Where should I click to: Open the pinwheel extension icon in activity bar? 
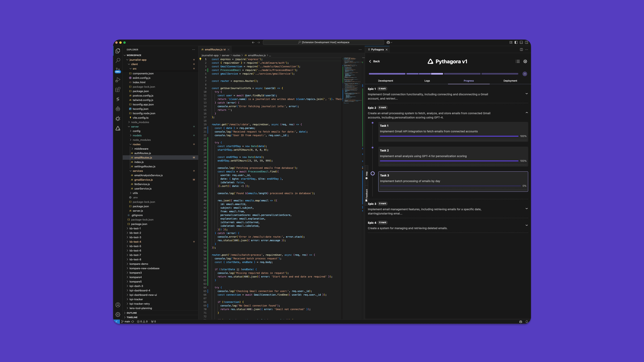[118, 119]
